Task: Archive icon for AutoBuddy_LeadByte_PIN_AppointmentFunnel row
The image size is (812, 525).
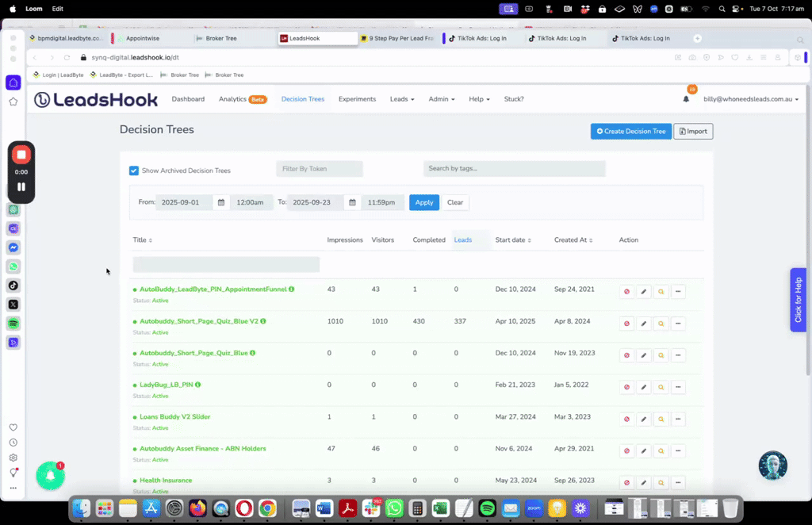Action: pyautogui.click(x=626, y=292)
